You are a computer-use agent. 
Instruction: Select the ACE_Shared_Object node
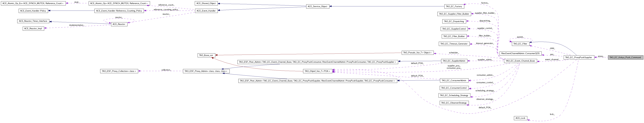point(206,3)
